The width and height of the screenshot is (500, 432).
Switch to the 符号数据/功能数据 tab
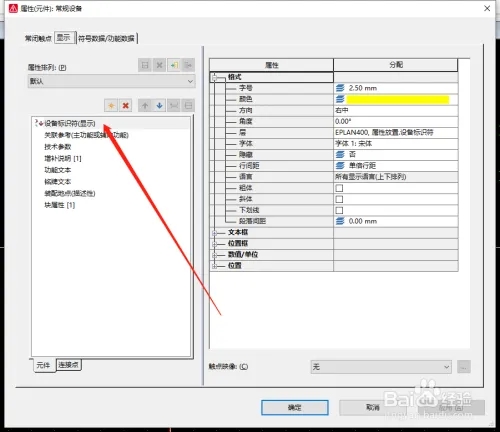pos(106,39)
